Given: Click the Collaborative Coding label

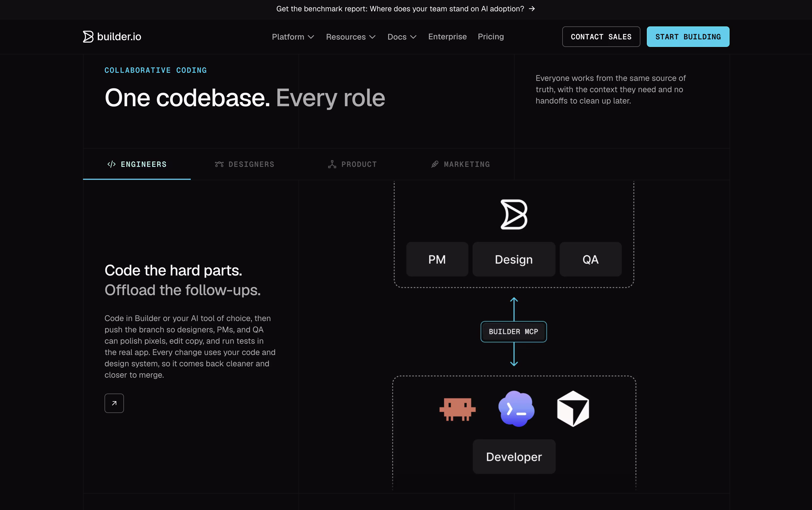Looking at the screenshot, I should (x=156, y=70).
